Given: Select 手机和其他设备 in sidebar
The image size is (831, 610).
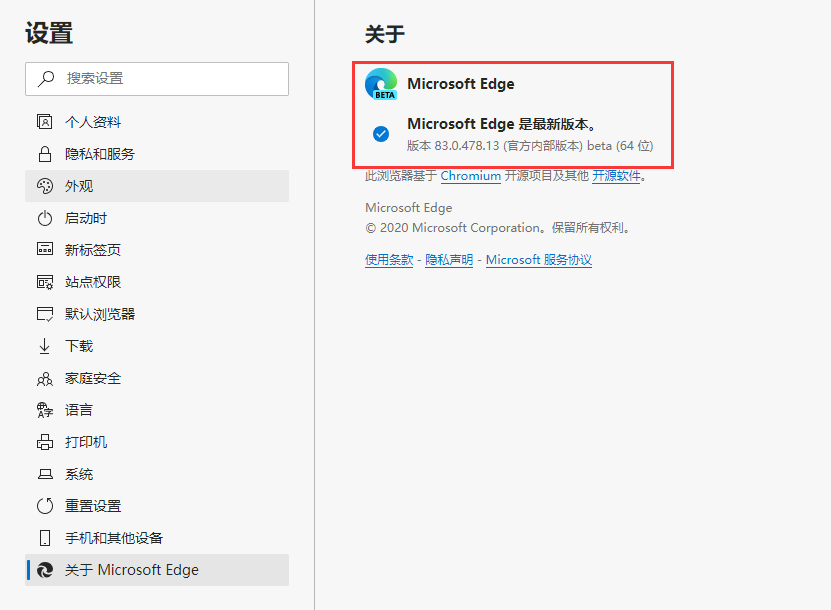Looking at the screenshot, I should (113, 538).
